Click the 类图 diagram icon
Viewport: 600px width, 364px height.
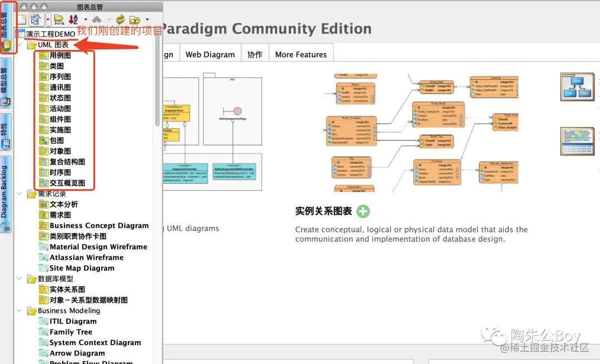click(x=44, y=66)
